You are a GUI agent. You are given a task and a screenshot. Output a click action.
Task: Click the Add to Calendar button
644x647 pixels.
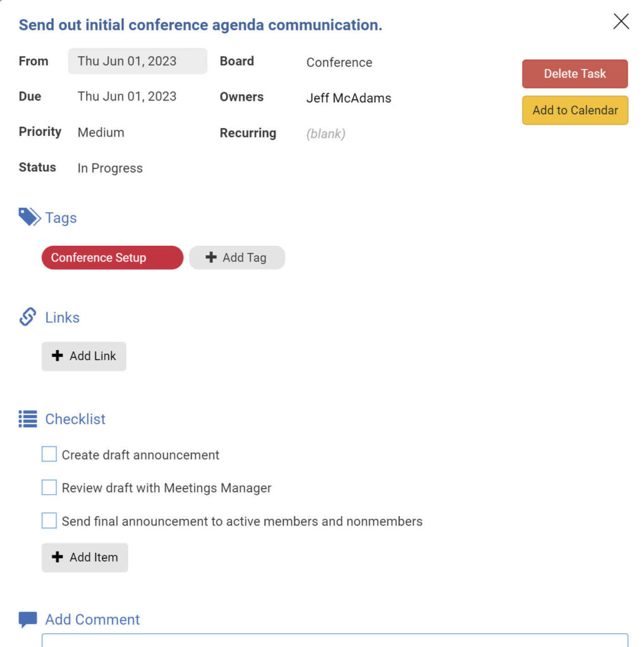(574, 110)
